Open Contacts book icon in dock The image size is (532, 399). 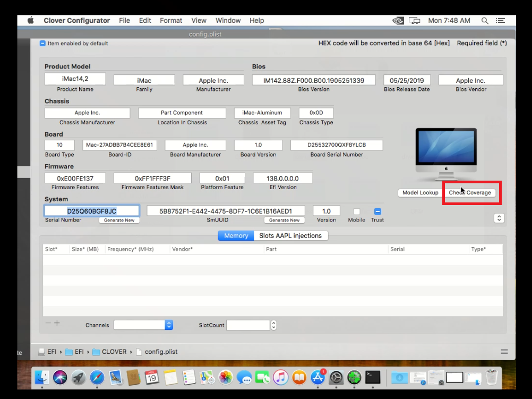pyautogui.click(x=134, y=377)
